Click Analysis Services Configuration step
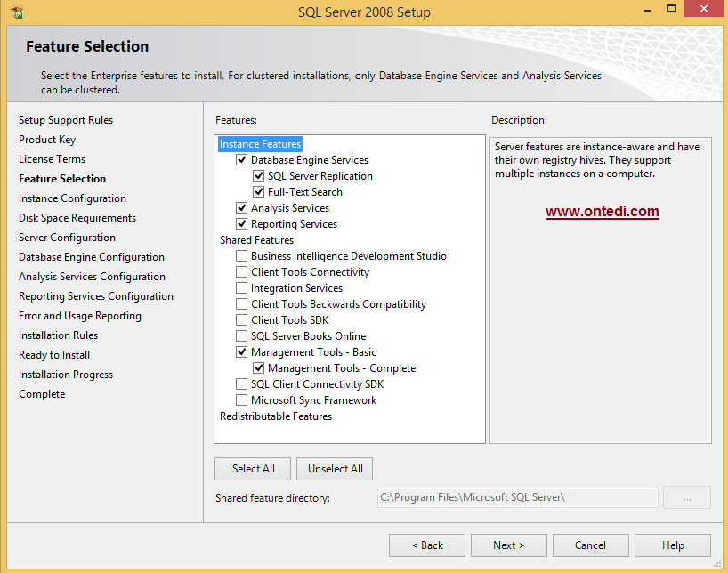Image resolution: width=728 pixels, height=573 pixels. (x=92, y=277)
